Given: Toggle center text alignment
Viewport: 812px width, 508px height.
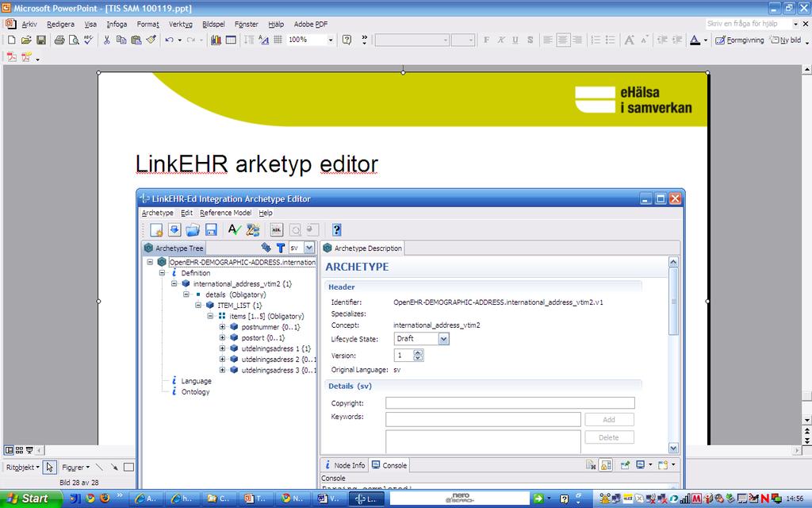Looking at the screenshot, I should point(563,40).
